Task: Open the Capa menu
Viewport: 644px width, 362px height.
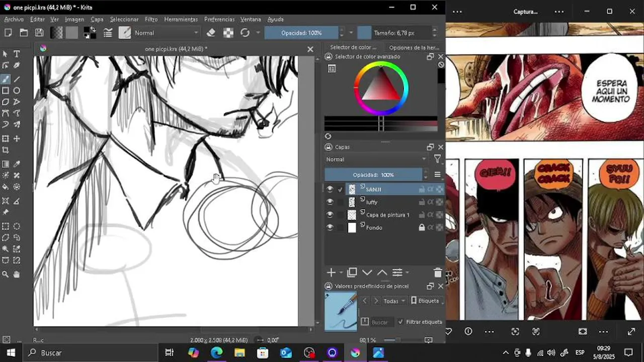Action: pos(97,19)
